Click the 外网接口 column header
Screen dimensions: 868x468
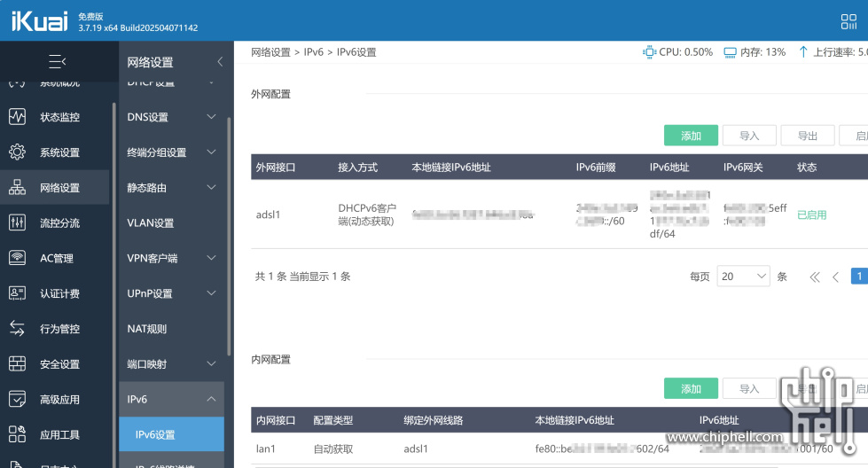276,167
